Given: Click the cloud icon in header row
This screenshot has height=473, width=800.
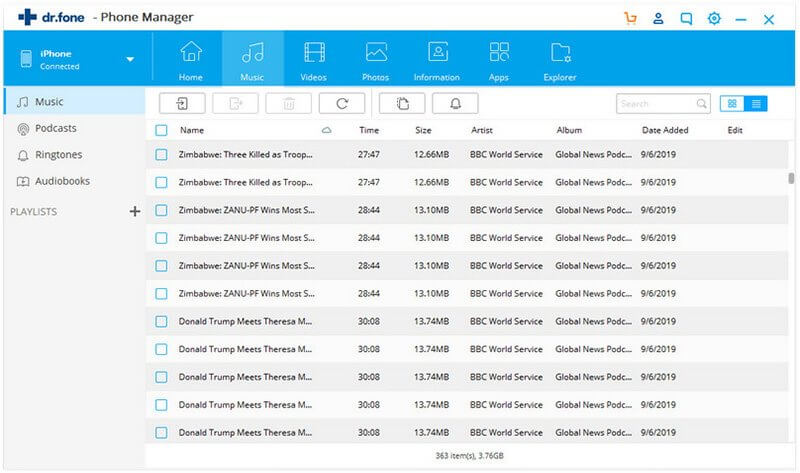Looking at the screenshot, I should click(x=327, y=130).
